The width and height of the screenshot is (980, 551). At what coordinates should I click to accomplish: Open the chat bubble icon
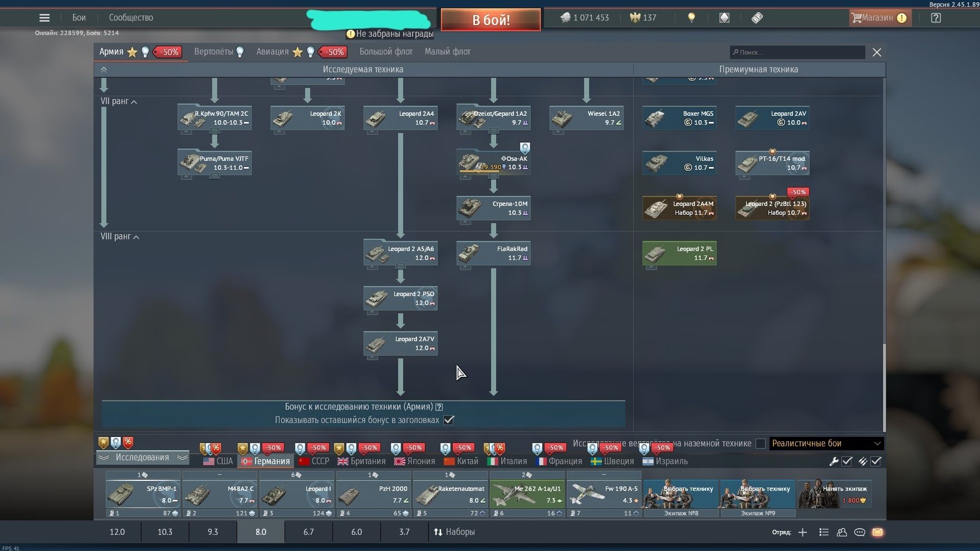860,533
